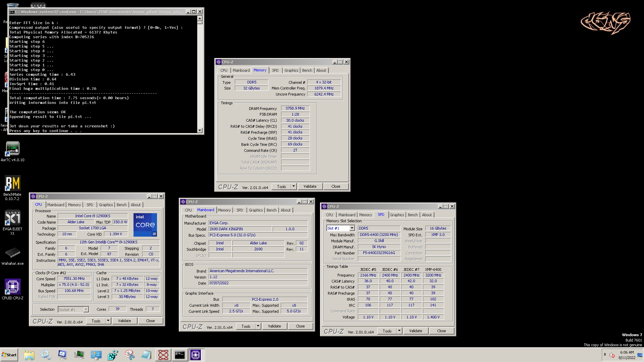
Task: Open AsrTC v4.0.10 desktop shortcut
Action: (12, 149)
